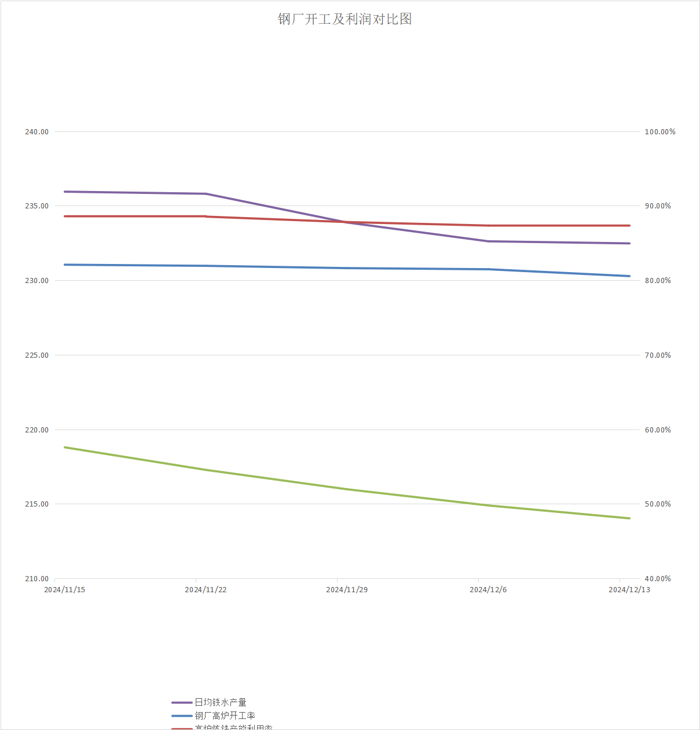Click the 225.00 left axis label

pos(36,355)
